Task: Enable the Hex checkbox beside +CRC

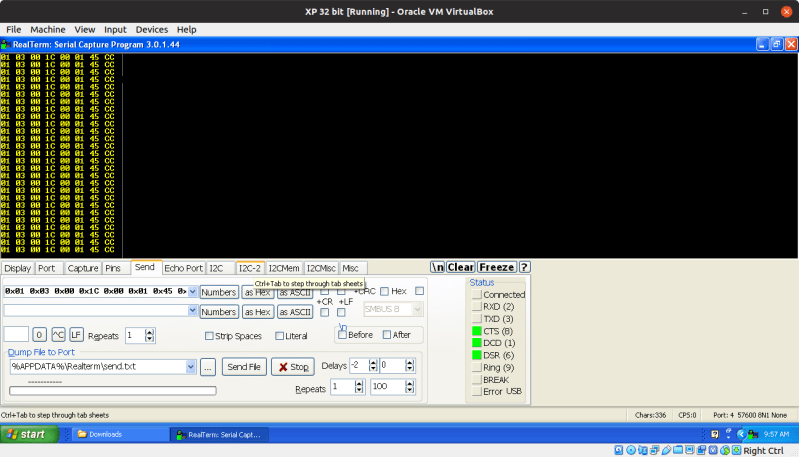Action: pos(384,291)
